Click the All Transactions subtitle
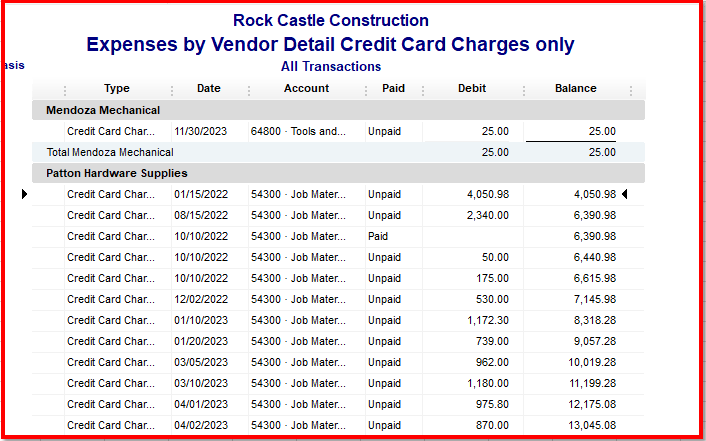Viewport: 706px width, 441px height. [331, 67]
